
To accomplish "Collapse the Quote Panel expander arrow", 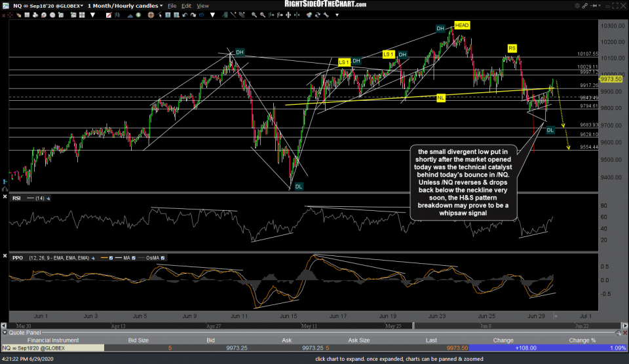I will point(5,333).
